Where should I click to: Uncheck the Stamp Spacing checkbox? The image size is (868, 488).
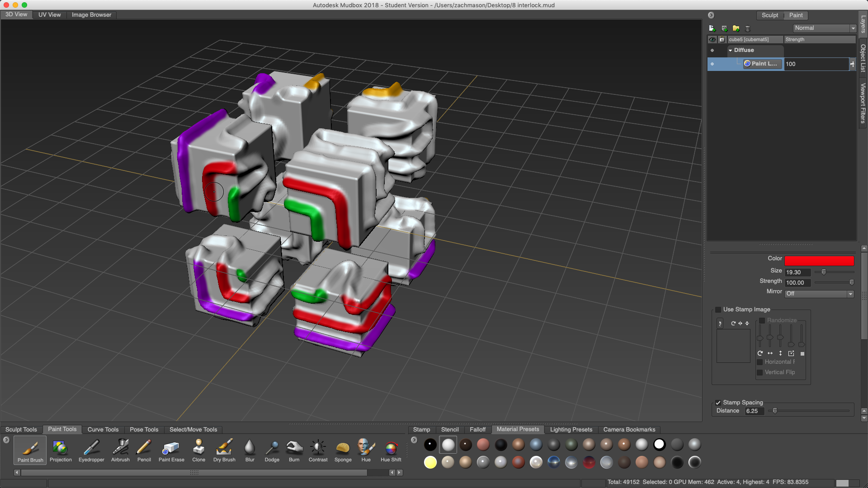[718, 403]
